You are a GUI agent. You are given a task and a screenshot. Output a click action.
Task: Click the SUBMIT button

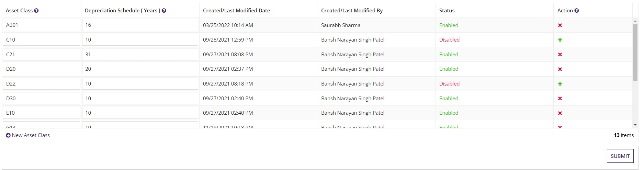(x=620, y=156)
